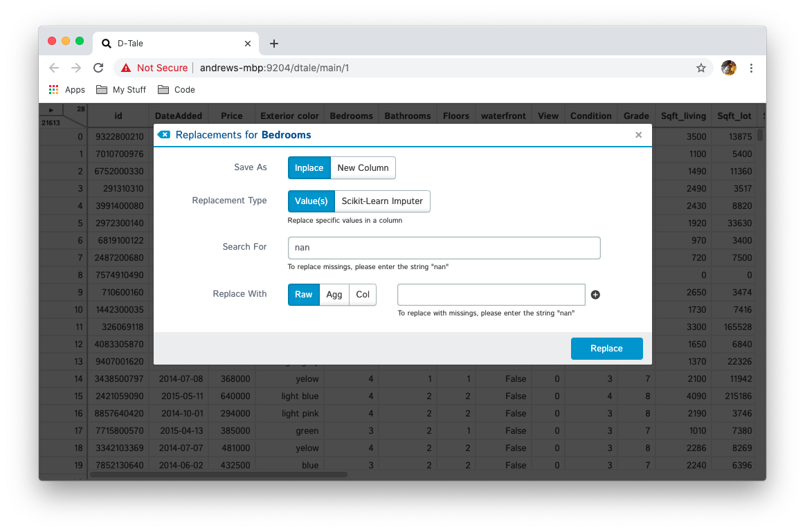The image size is (805, 532).
Task: Click the Condition column header
Action: pyautogui.click(x=590, y=116)
